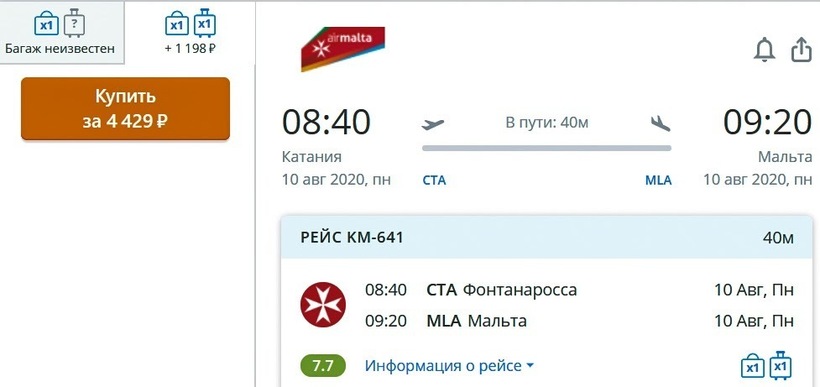Click the suitcase x1 icon in +1 198 ₽ option
This screenshot has width=820, height=387.
(205, 23)
